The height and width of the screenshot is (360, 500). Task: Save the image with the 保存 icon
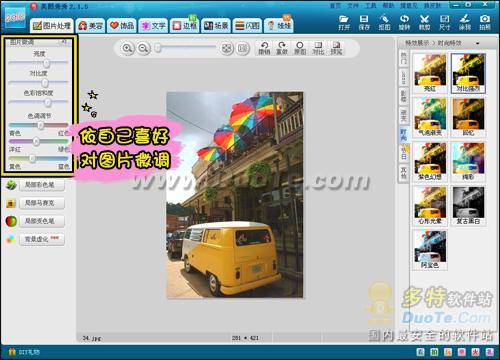tap(364, 23)
